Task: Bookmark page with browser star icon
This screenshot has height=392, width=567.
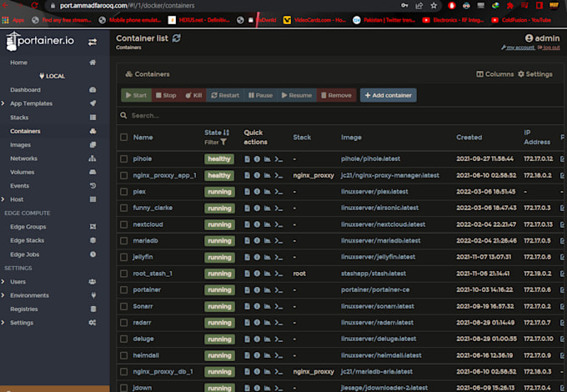Action: point(434,6)
